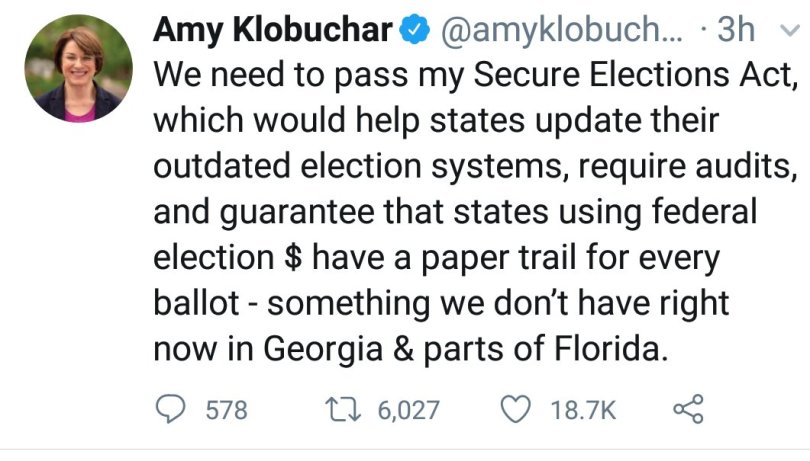Viewport: 810px width, 461px height.
Task: Expand the tweet options chevron
Action: [787, 31]
